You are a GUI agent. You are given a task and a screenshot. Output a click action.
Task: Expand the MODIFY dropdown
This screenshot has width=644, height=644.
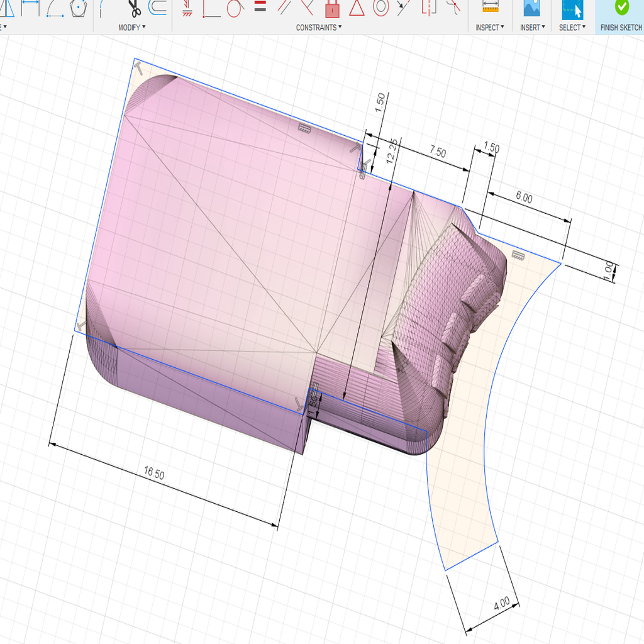pyautogui.click(x=132, y=28)
